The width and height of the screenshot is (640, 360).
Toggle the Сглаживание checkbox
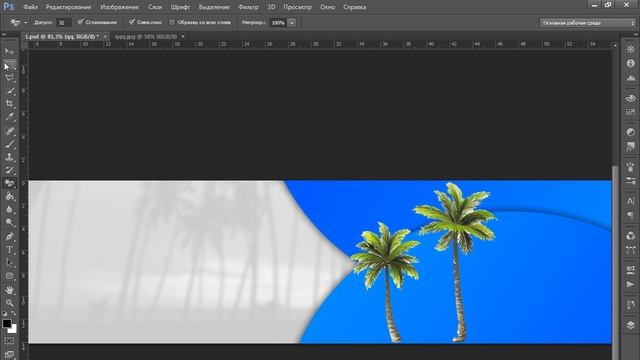click(x=80, y=22)
